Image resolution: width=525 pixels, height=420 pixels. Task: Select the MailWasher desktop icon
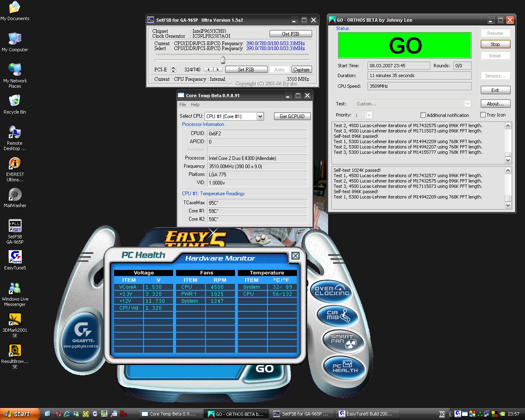[15, 198]
